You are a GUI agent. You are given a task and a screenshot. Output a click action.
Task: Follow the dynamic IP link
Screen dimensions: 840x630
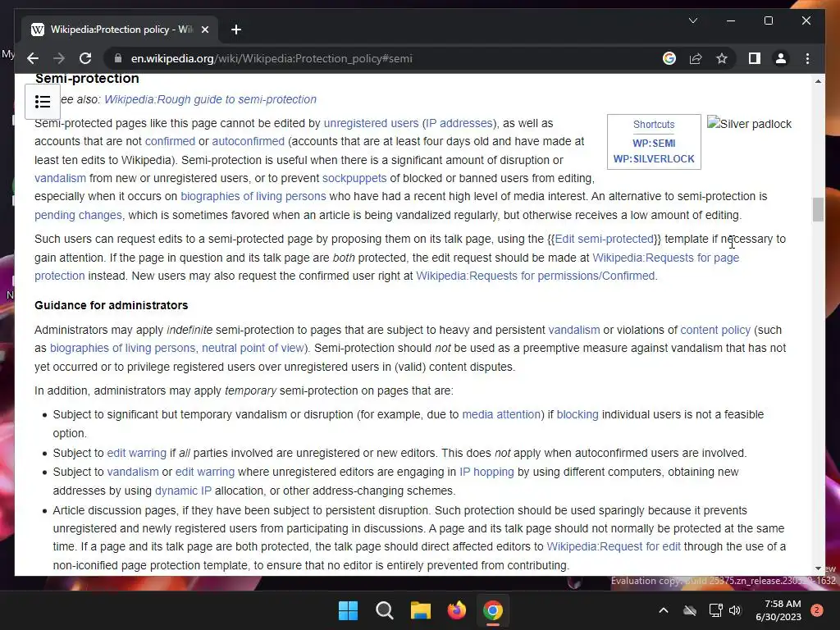(183, 491)
